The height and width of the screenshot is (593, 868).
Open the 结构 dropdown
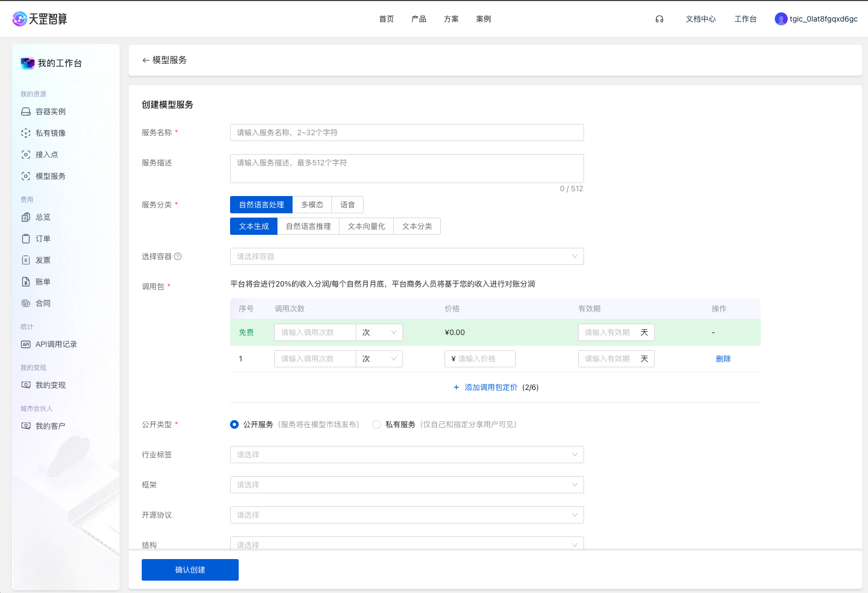coord(407,543)
